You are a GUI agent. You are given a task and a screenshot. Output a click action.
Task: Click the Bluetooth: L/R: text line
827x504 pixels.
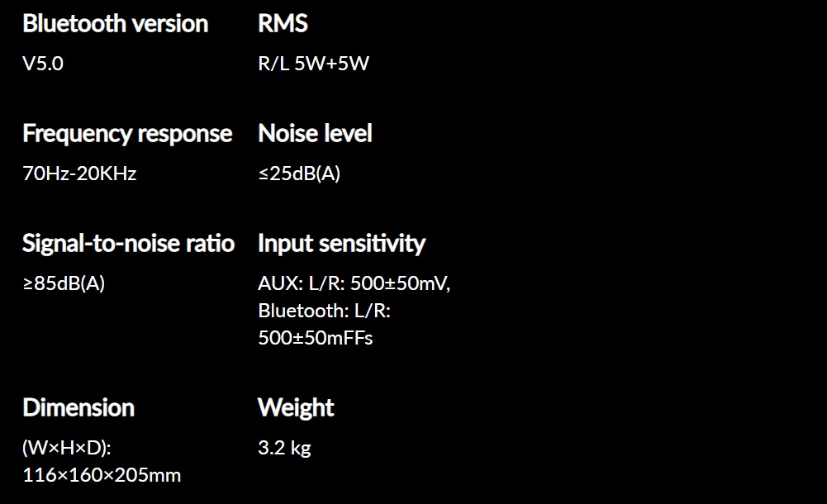click(x=325, y=311)
